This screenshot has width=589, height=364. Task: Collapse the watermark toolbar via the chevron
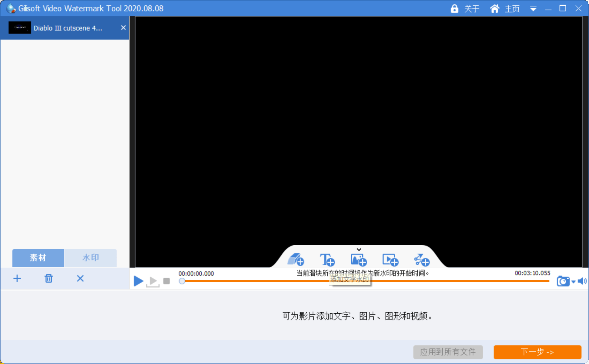[359, 249]
